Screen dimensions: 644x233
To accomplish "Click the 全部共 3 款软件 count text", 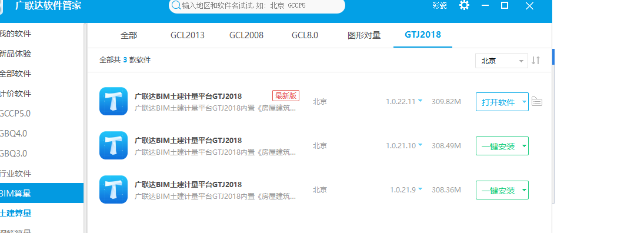I will pyautogui.click(x=125, y=60).
